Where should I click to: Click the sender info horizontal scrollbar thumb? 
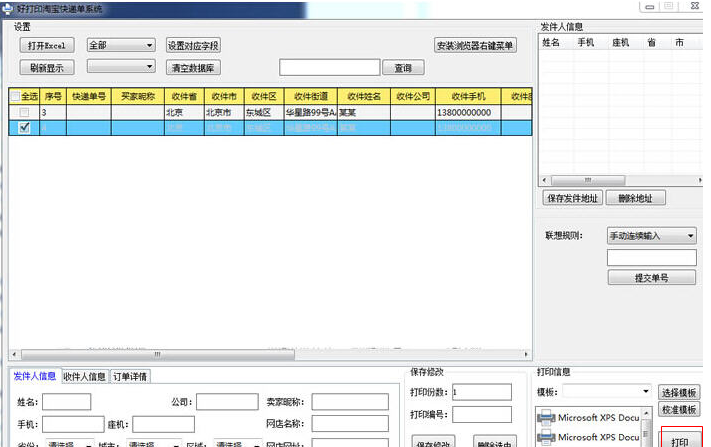(588, 180)
